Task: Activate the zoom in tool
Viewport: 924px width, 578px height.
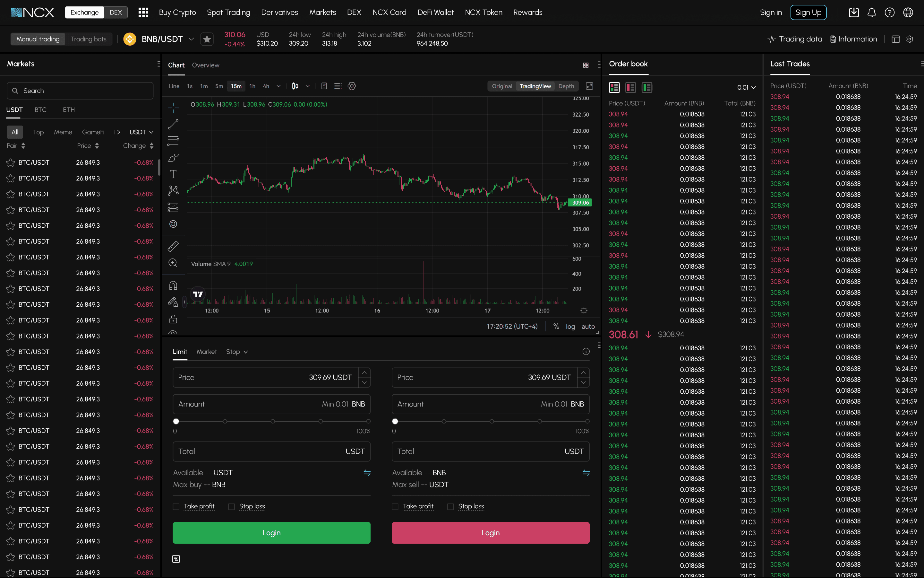Action: click(173, 263)
